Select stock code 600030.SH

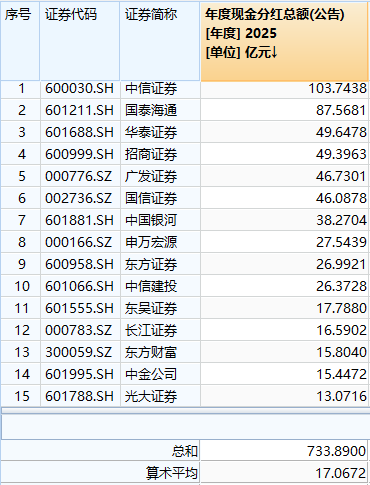[x=80, y=88]
